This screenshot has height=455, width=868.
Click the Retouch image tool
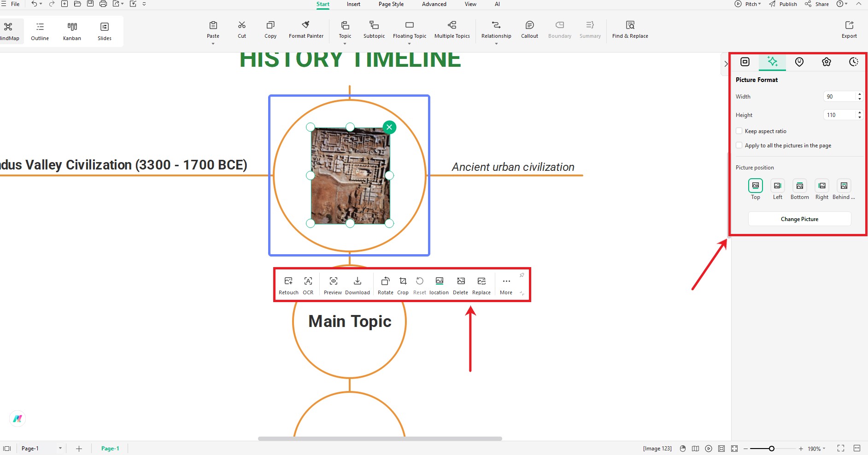pyautogui.click(x=288, y=286)
